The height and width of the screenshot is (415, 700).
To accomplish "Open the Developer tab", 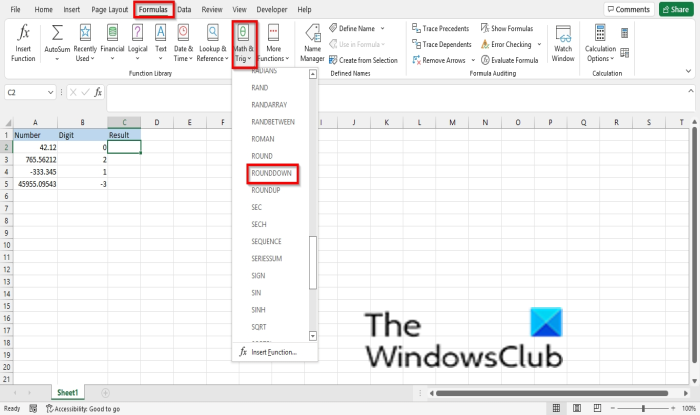I will [272, 9].
